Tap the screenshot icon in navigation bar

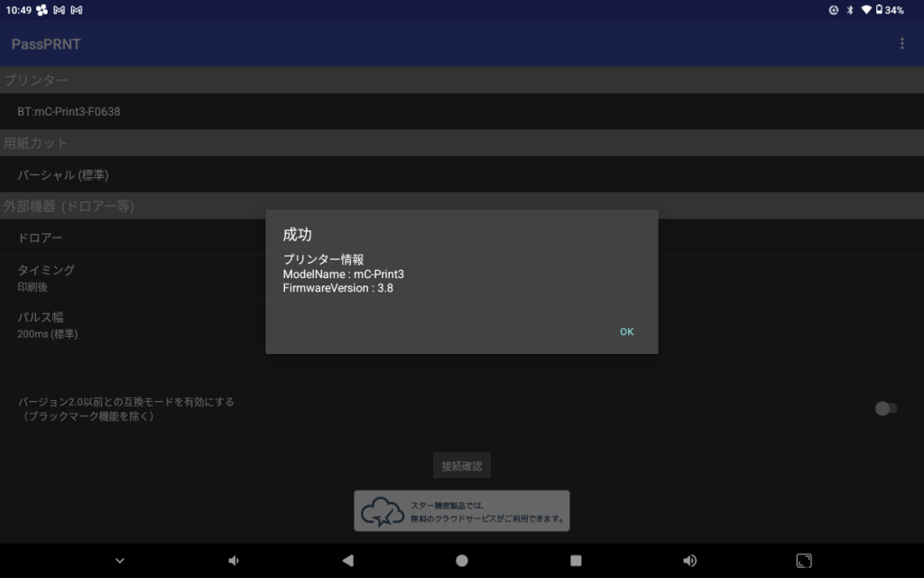(x=804, y=561)
